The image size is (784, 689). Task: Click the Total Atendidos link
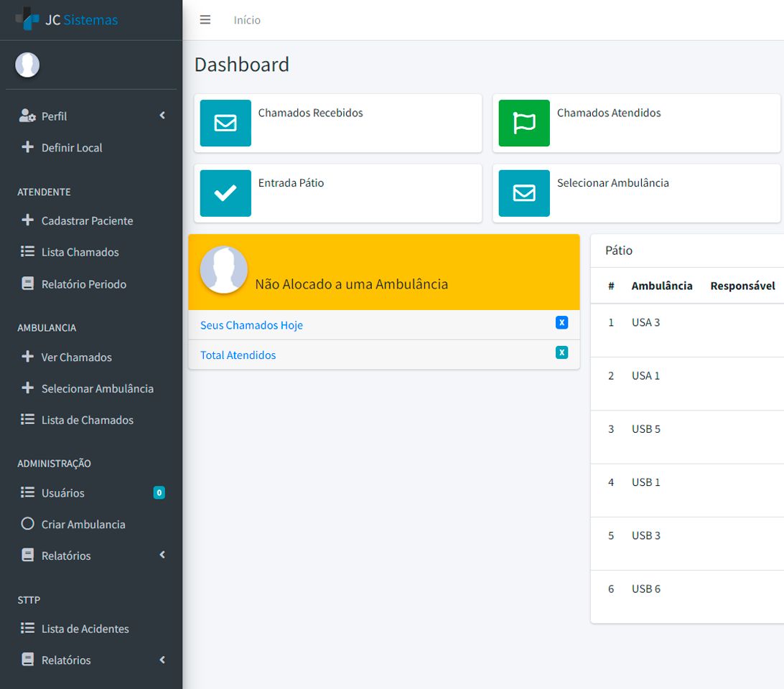(238, 355)
